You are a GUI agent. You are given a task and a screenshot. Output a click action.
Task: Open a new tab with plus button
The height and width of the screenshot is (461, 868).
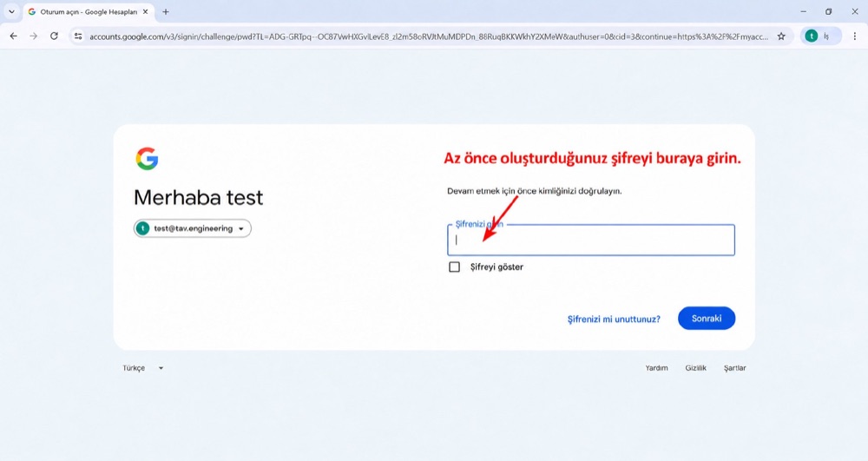(x=166, y=11)
